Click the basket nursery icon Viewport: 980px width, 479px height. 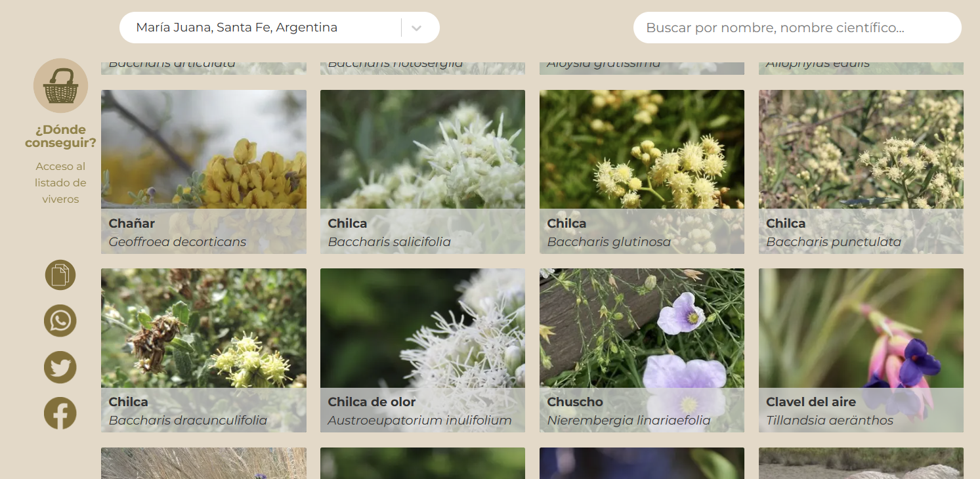(60, 86)
